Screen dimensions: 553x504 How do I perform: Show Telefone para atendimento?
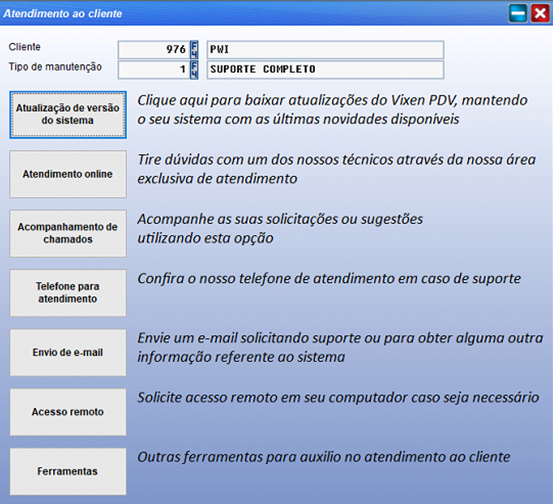(68, 293)
